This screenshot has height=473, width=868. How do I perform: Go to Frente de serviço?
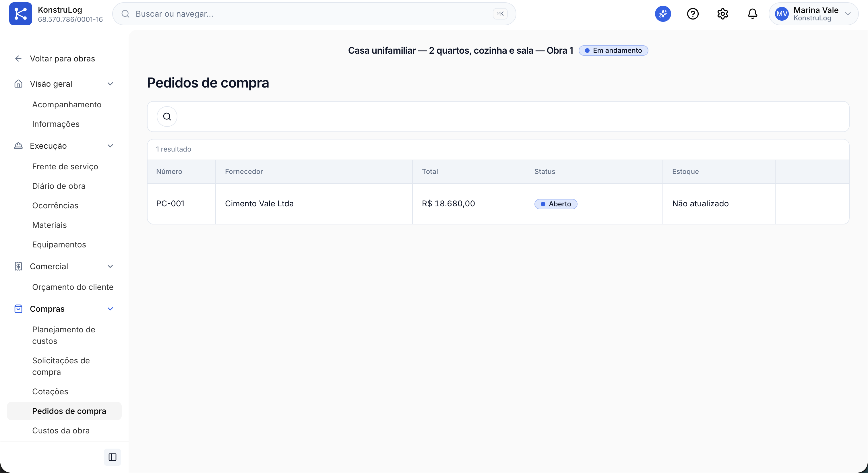[65, 166]
